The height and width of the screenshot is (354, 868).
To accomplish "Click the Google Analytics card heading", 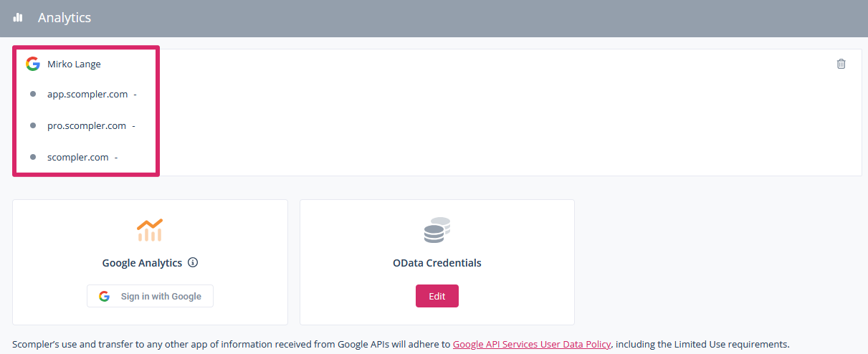I will click(142, 263).
